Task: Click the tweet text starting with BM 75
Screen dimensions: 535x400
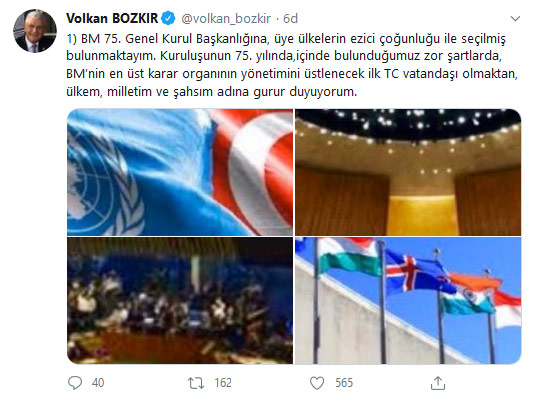Action: click(292, 65)
